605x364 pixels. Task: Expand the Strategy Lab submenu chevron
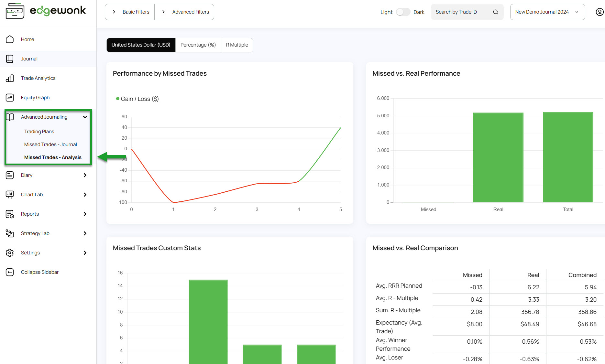click(x=85, y=233)
